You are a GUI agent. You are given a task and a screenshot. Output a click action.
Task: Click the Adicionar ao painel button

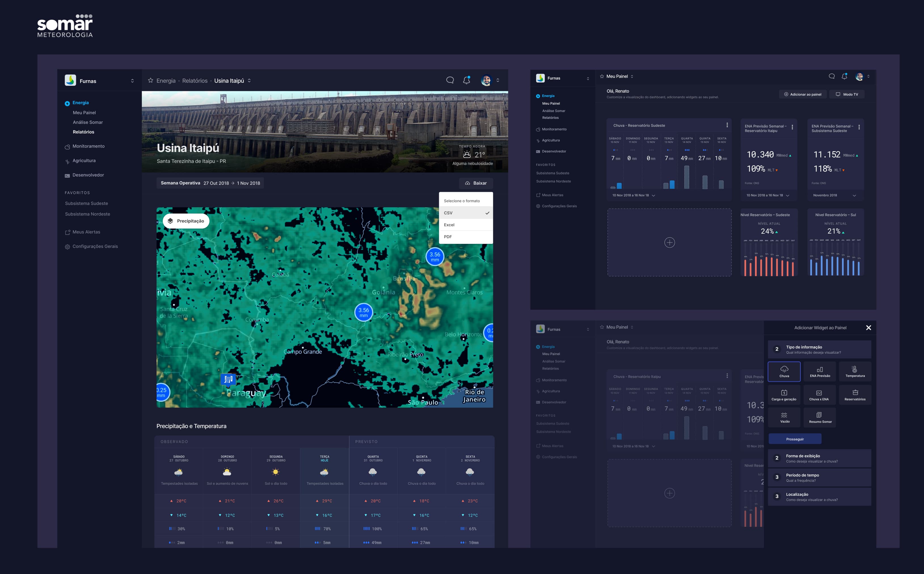tap(803, 94)
